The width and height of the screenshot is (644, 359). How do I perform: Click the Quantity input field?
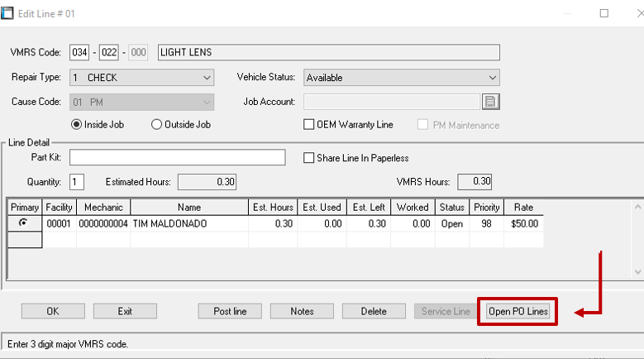tap(77, 181)
